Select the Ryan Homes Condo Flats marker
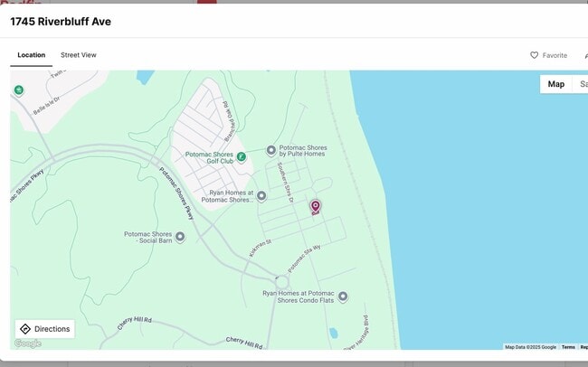 click(x=343, y=296)
